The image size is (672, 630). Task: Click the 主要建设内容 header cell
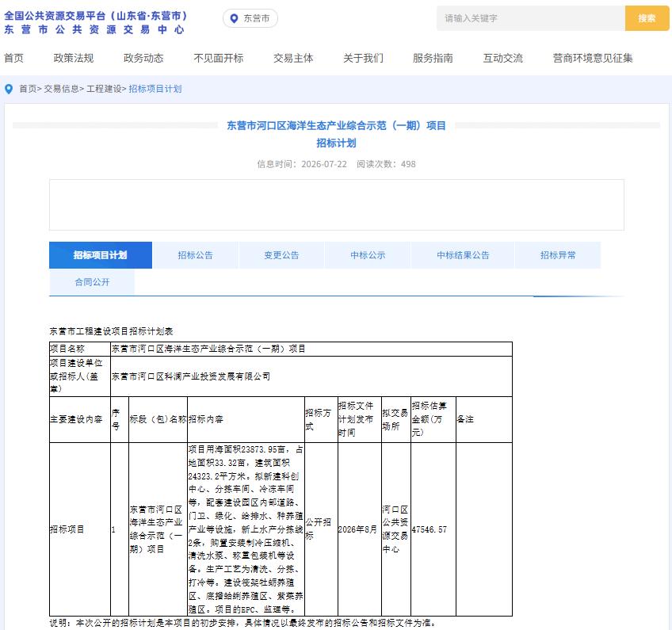[80, 419]
